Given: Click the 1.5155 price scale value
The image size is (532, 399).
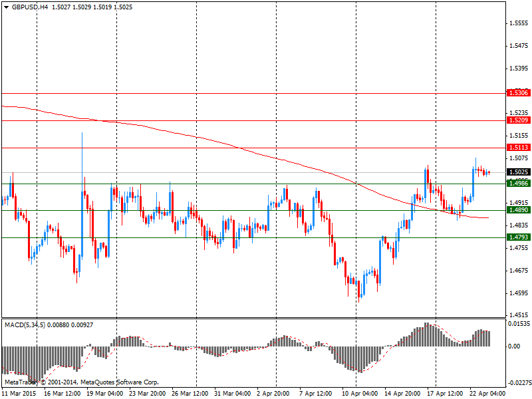Looking at the screenshot, I should pyautogui.click(x=519, y=136).
